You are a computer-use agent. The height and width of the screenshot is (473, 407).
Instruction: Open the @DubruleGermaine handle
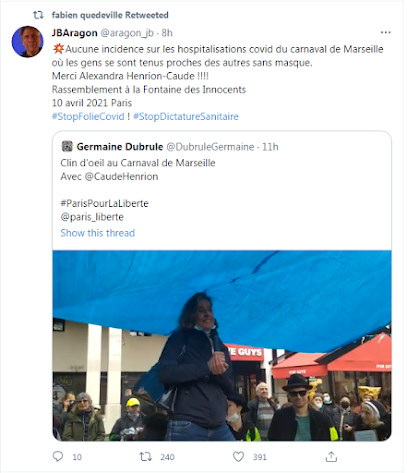click(210, 147)
